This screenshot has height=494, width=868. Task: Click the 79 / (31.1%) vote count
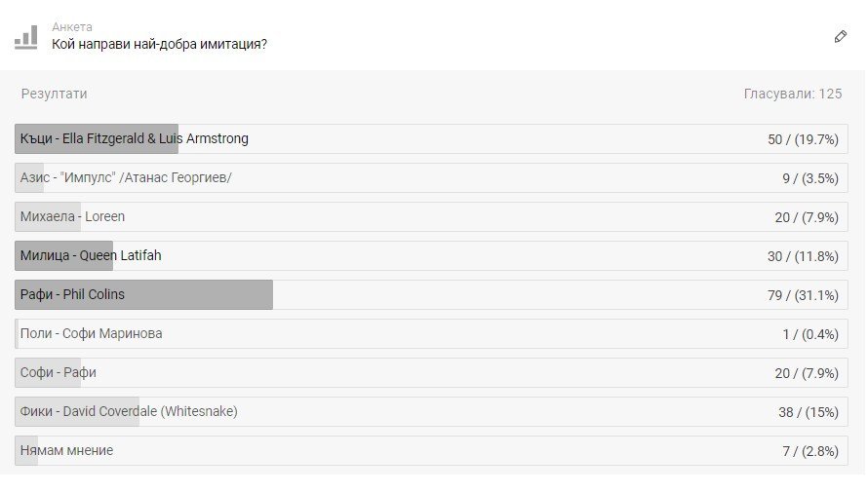[x=803, y=295]
